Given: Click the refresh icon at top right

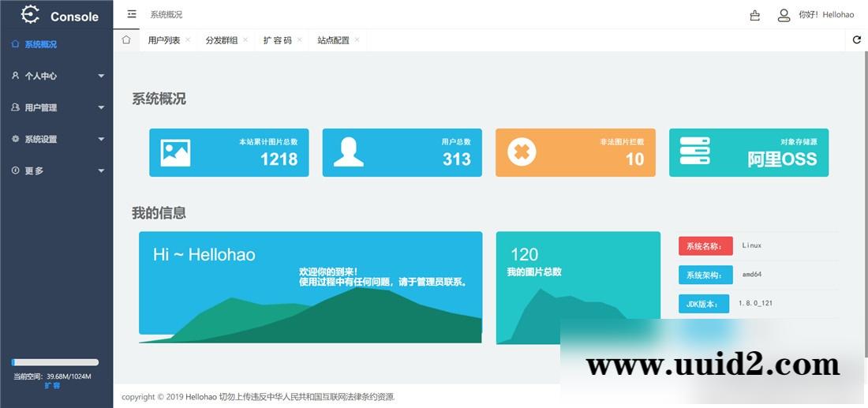Looking at the screenshot, I should [x=857, y=40].
